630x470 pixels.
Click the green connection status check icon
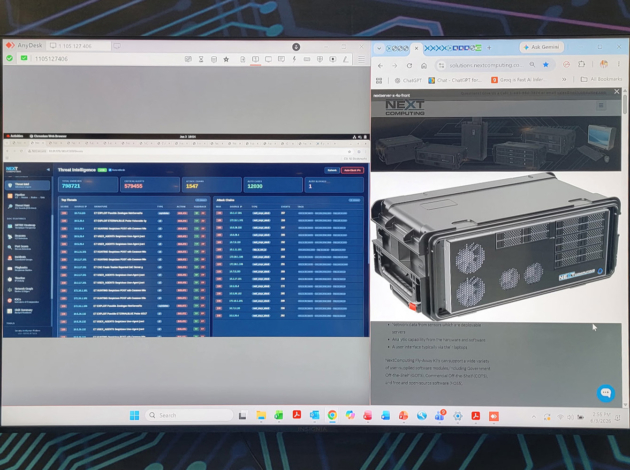(x=9, y=58)
